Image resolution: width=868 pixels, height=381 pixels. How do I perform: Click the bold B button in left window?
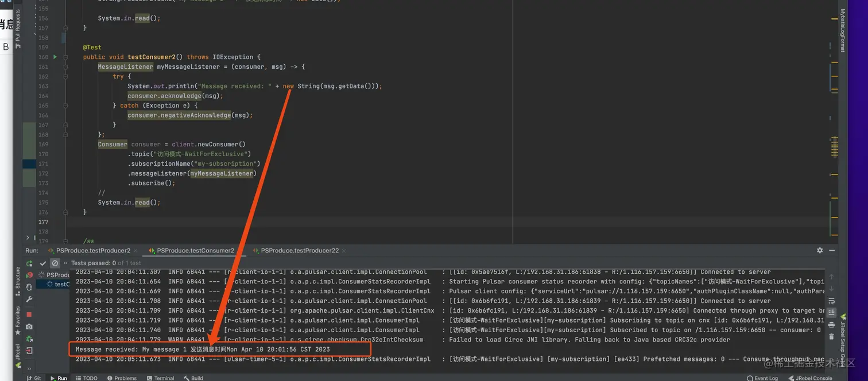[6, 46]
